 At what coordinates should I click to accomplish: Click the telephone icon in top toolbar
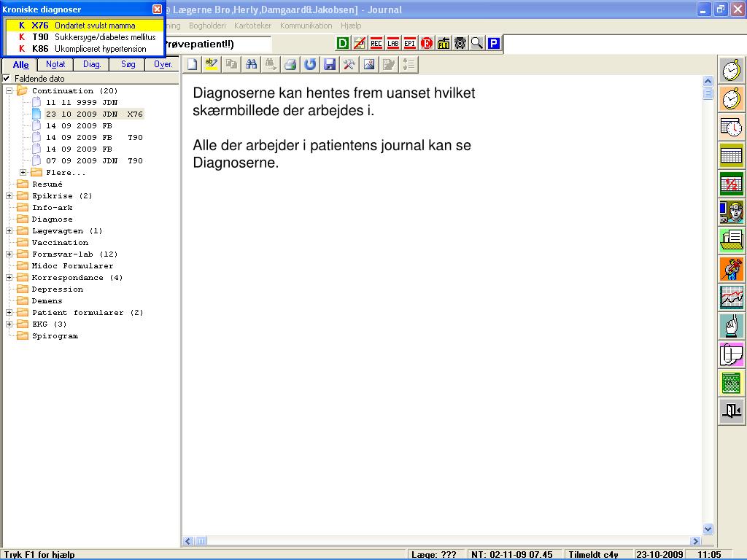(460, 43)
